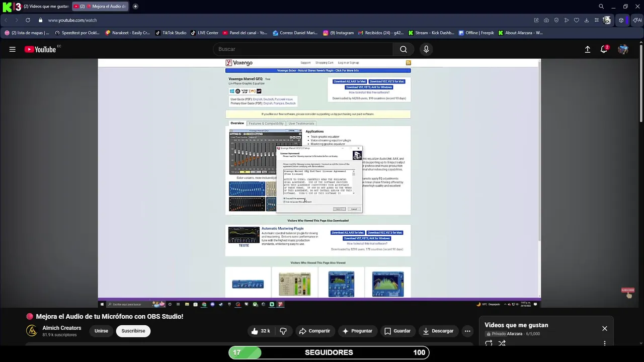Viewport: 644px width, 362px height.
Task: Focus the YouTube Buscar search box
Action: [303, 49]
